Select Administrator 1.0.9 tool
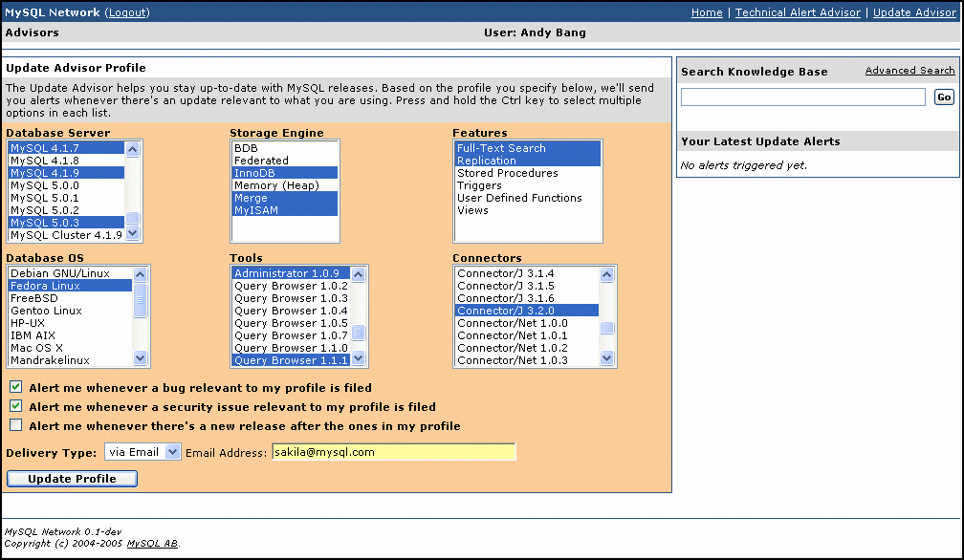The height and width of the screenshot is (560, 964). 291,273
